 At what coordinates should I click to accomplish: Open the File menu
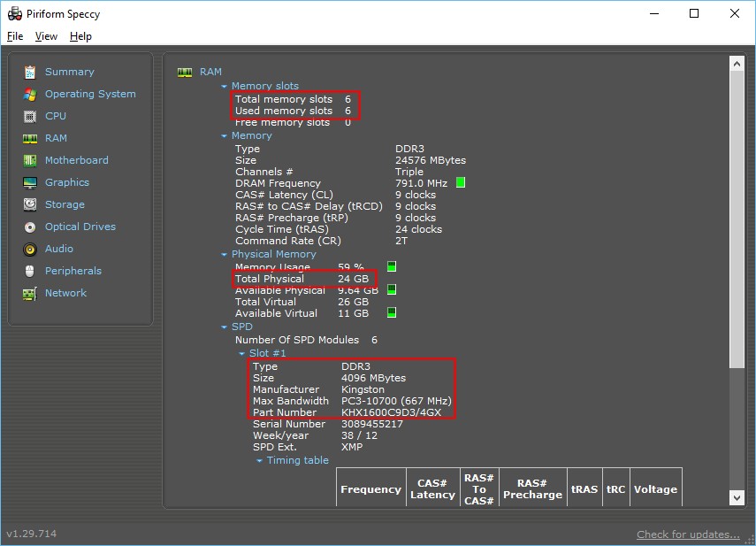(x=15, y=36)
